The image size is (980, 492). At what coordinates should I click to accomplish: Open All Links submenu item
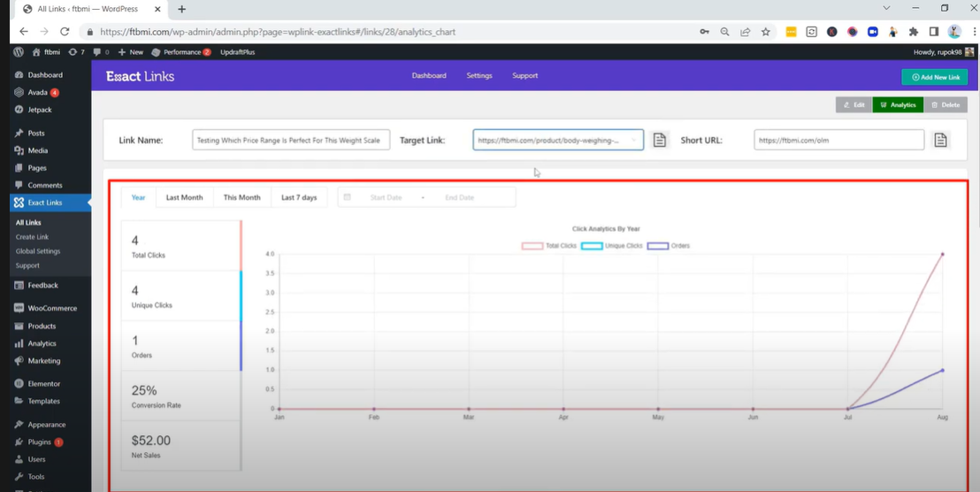pyautogui.click(x=29, y=223)
